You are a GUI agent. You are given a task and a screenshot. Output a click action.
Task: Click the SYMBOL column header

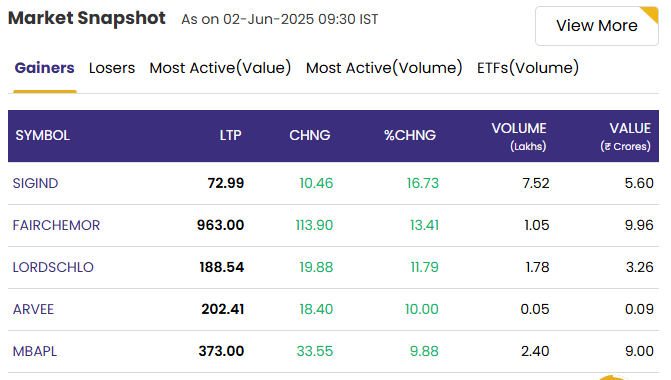42,135
